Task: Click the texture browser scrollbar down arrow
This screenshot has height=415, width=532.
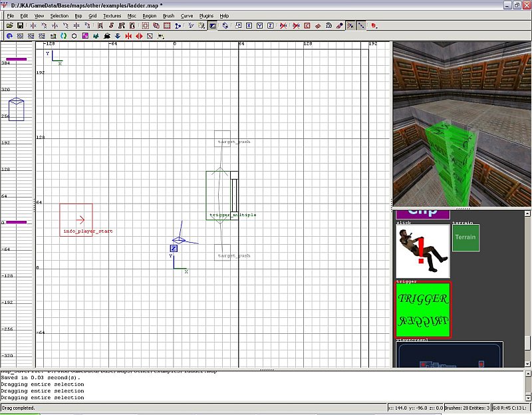Action: [x=527, y=363]
